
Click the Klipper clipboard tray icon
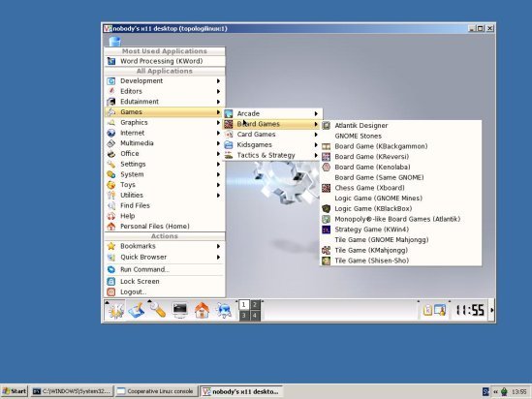(428, 310)
